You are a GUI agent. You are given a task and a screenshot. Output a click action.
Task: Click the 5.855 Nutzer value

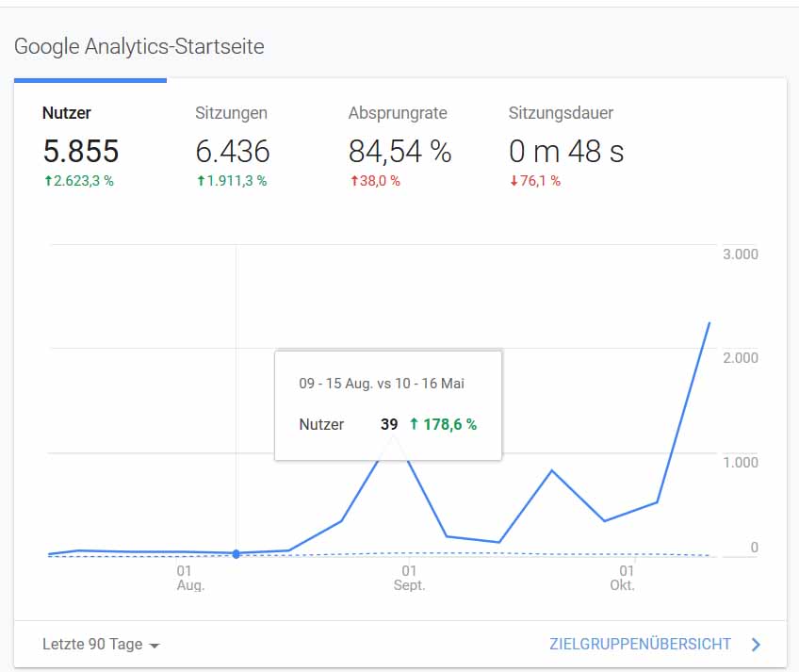pyautogui.click(x=81, y=151)
